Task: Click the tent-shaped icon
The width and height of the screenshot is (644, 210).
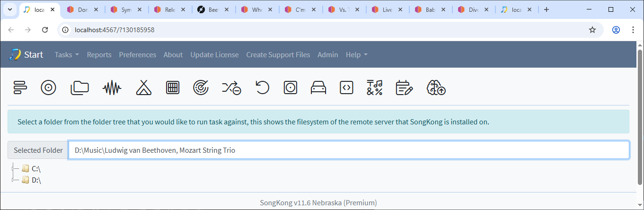Action: [x=143, y=87]
